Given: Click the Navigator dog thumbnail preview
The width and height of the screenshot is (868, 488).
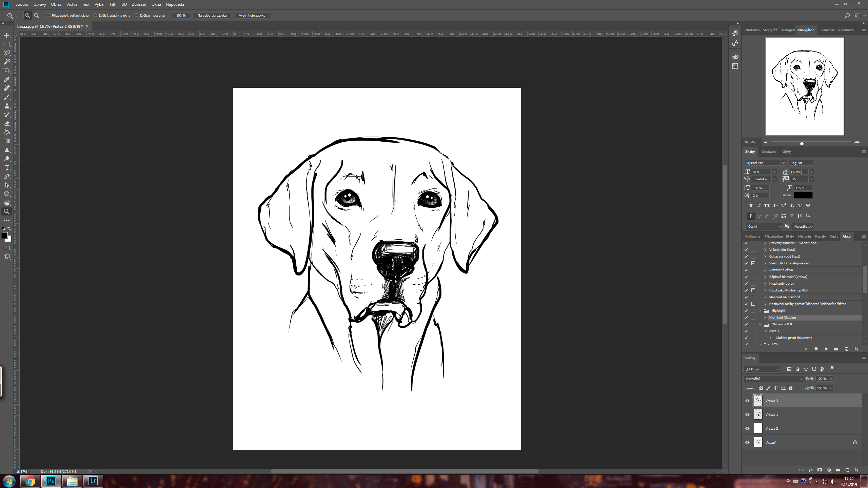Looking at the screenshot, I should (805, 86).
